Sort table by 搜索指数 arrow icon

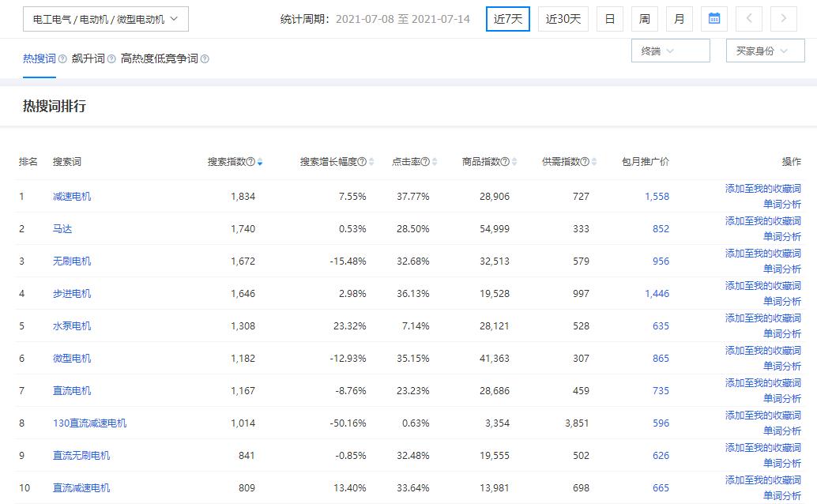pos(260,162)
